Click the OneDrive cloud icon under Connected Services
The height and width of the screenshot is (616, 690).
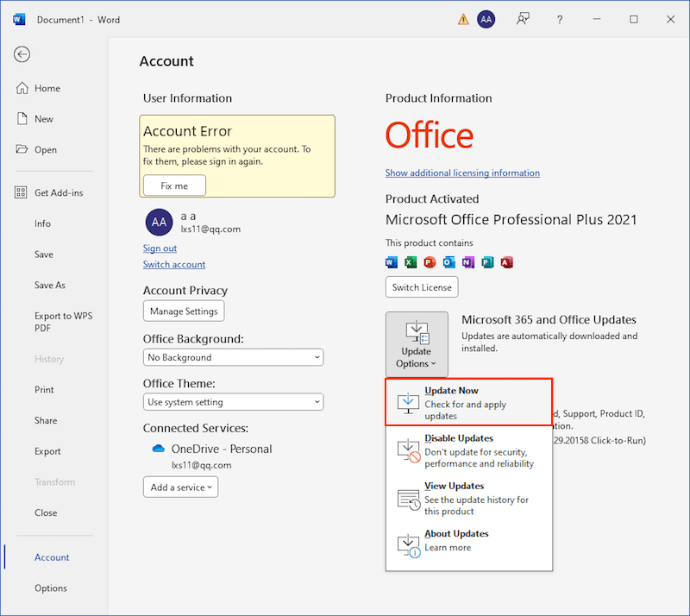pos(158,448)
